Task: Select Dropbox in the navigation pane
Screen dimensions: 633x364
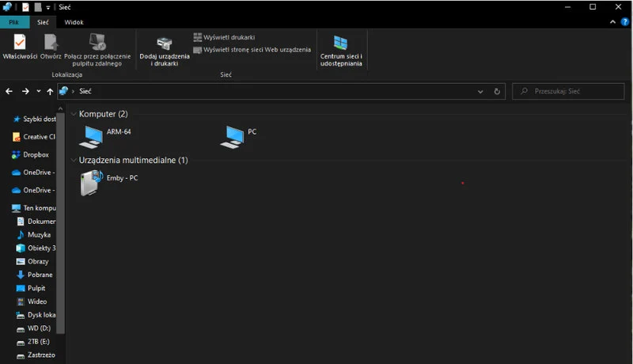Action: (36, 155)
